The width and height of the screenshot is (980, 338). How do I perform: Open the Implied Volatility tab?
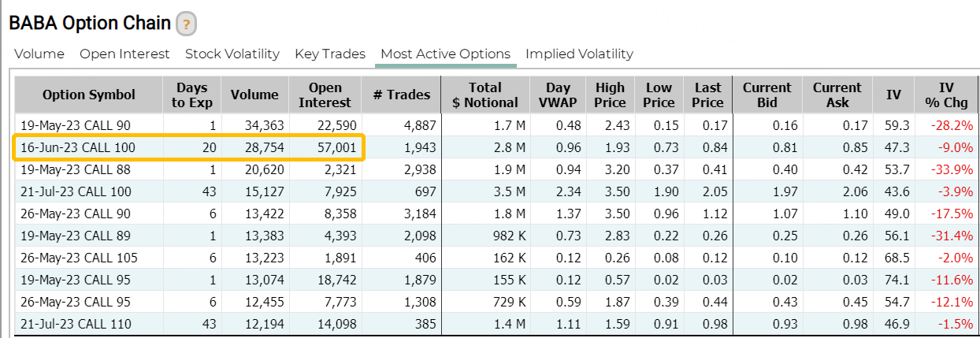point(579,54)
